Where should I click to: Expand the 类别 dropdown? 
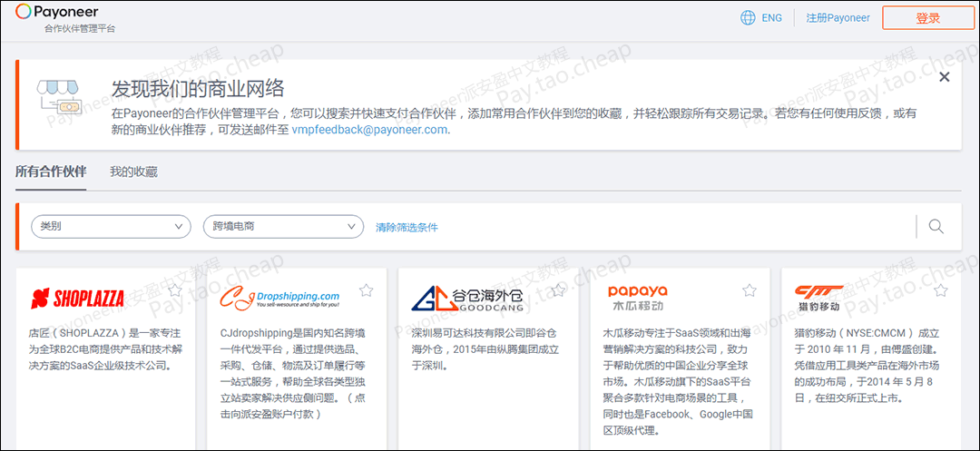(112, 227)
